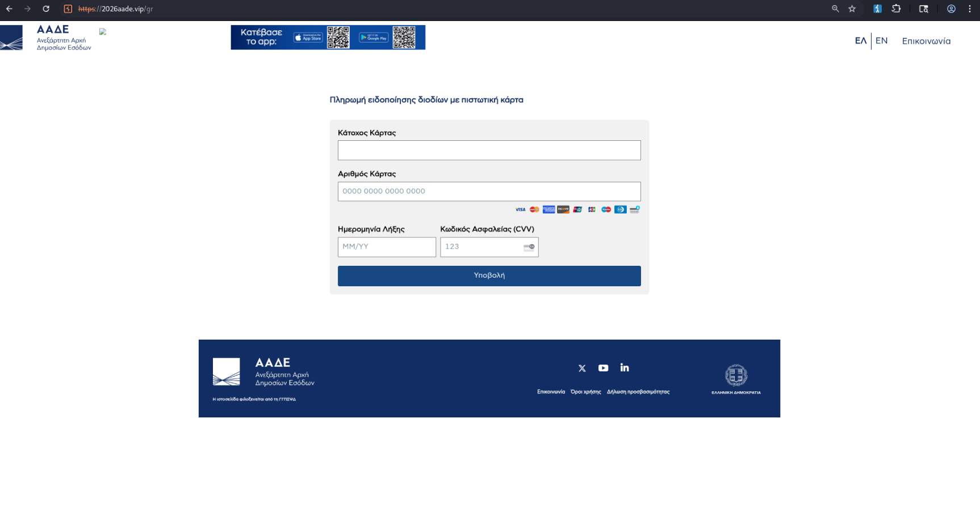This screenshot has height=510, width=980.
Task: Click the Αριθμός Κάρτας number field
Action: [x=489, y=191]
